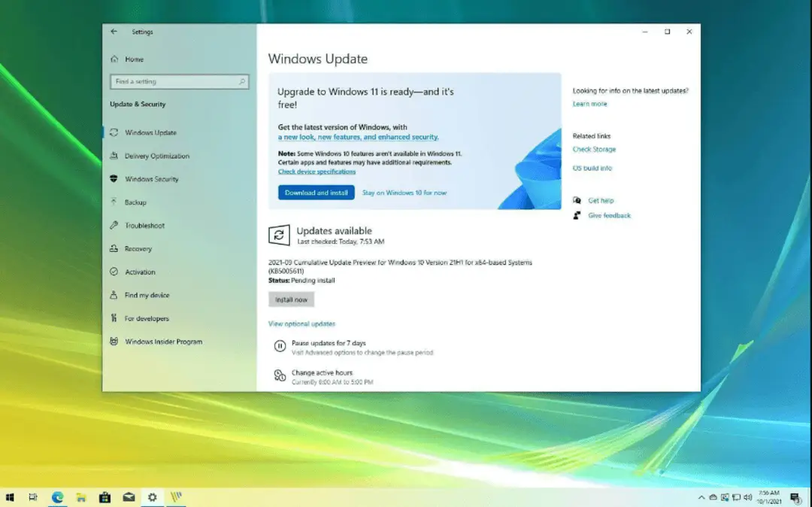Open File Explorer from taskbar

(81, 498)
